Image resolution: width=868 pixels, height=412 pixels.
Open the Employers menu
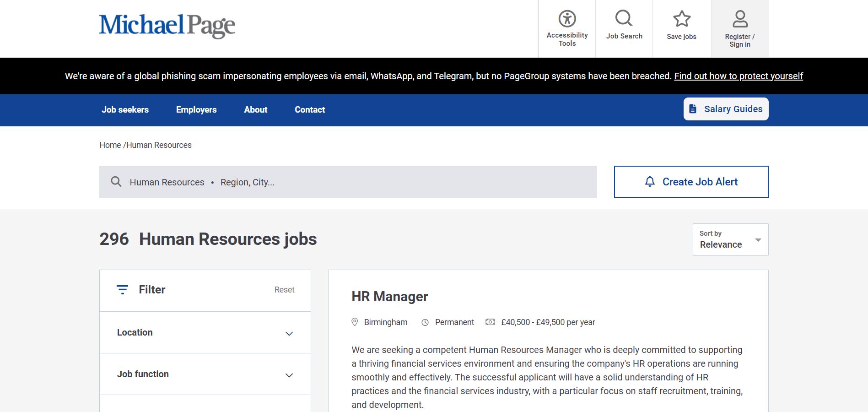(196, 109)
